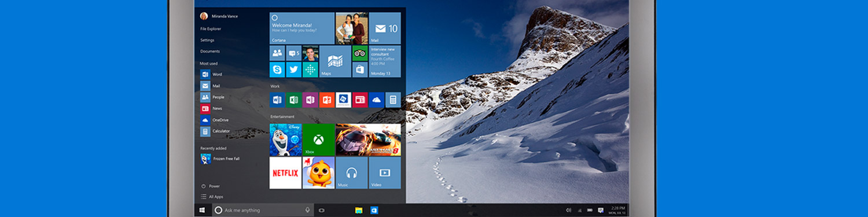
Task: Expand the All Apps list
Action: (x=212, y=197)
